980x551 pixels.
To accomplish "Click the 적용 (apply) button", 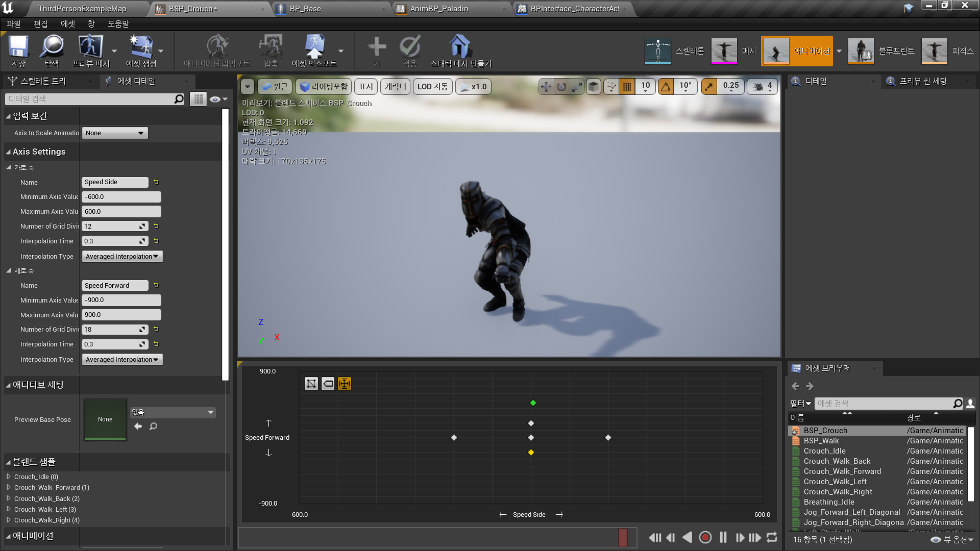I will coord(410,51).
